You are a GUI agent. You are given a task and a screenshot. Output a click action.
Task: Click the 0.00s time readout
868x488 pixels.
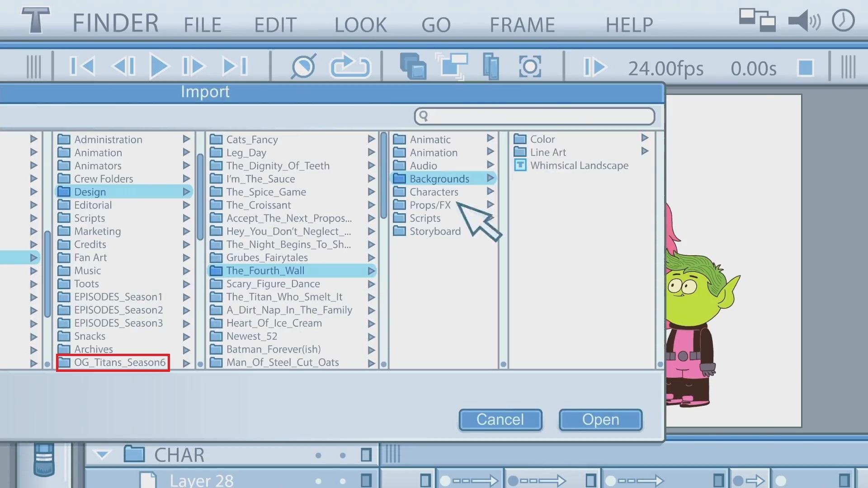coord(754,68)
